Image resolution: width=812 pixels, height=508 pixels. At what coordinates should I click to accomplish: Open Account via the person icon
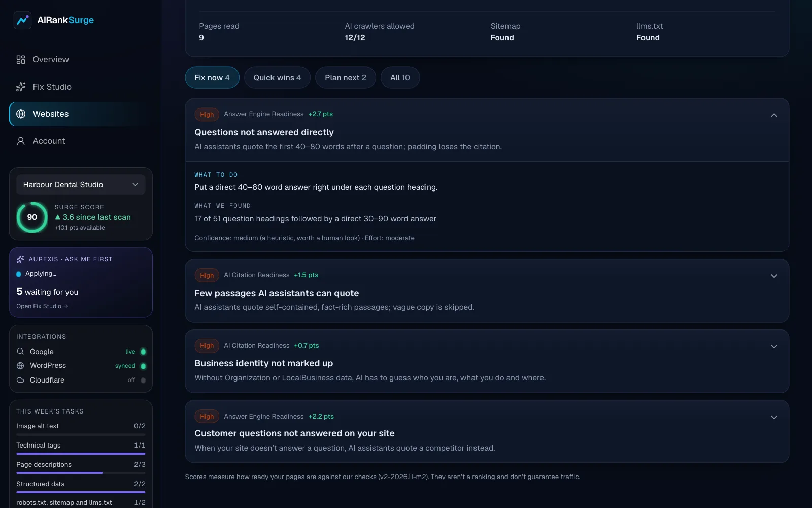tap(21, 141)
